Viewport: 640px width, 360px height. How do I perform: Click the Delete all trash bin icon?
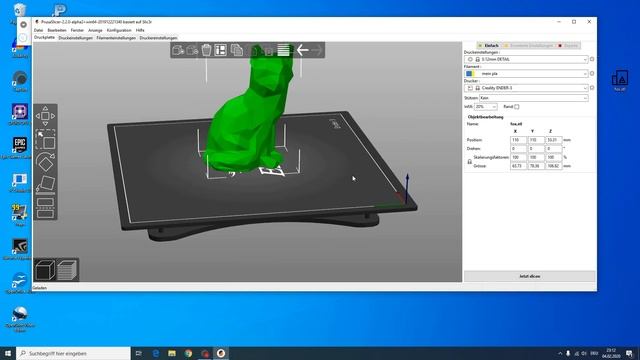pyautogui.click(x=207, y=50)
